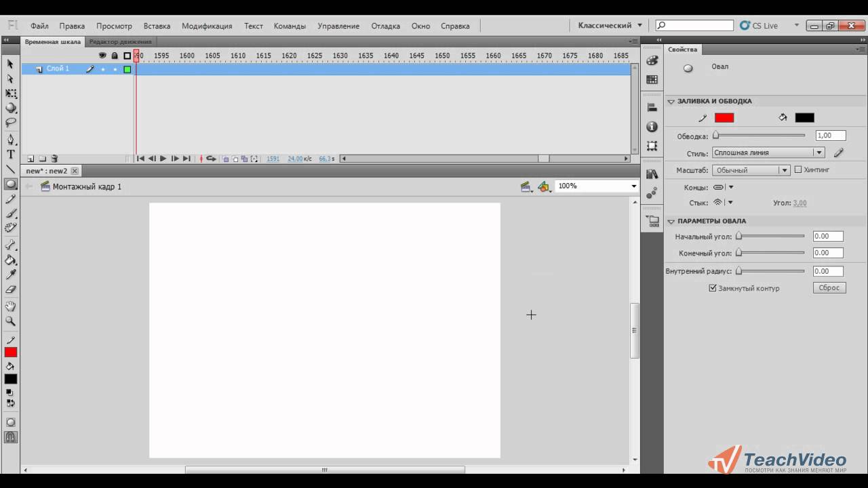Toggle onion skin button

226,159
